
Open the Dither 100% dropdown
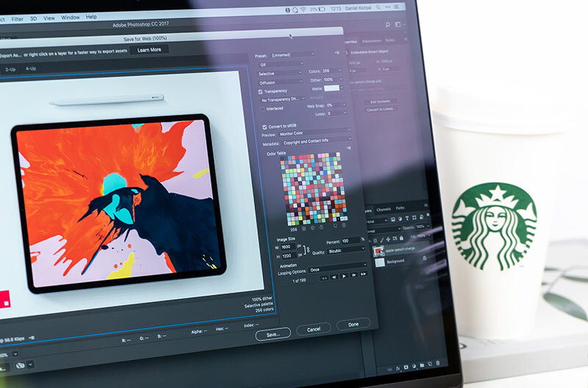333,79
